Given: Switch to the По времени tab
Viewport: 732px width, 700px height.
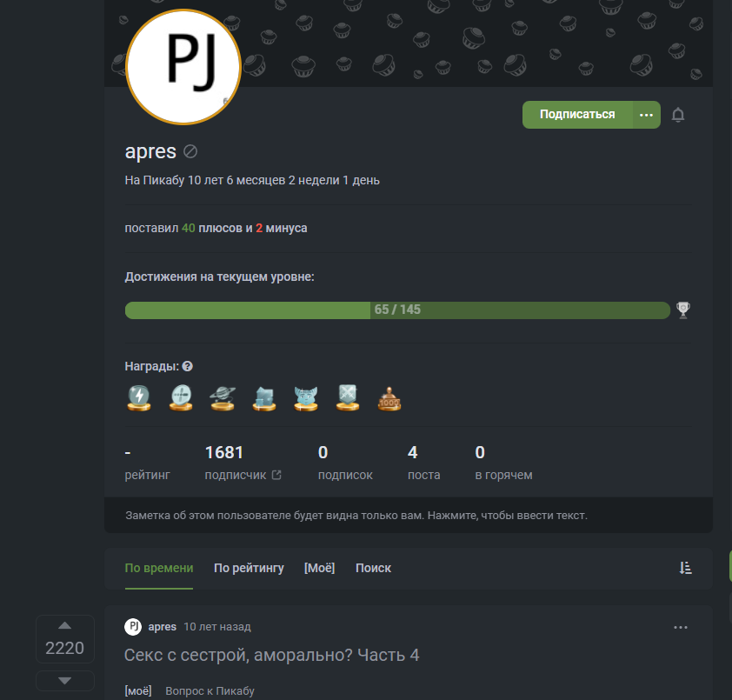Looking at the screenshot, I should pos(159,569).
